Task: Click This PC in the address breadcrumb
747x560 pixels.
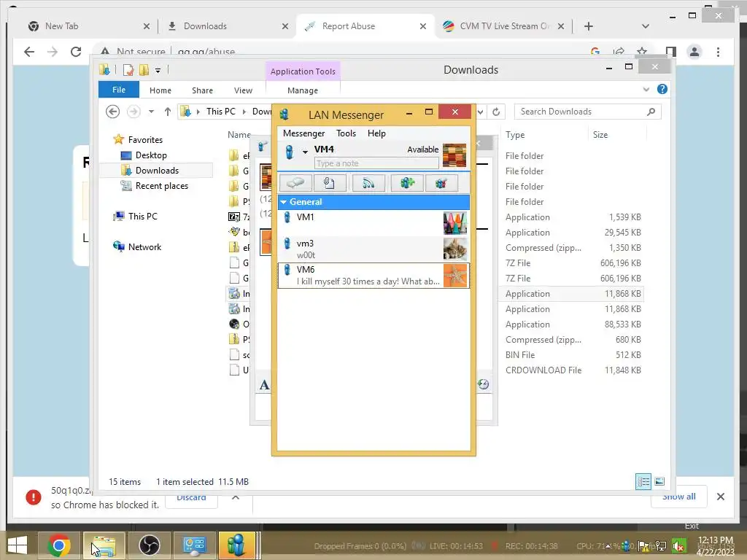Action: tap(220, 112)
